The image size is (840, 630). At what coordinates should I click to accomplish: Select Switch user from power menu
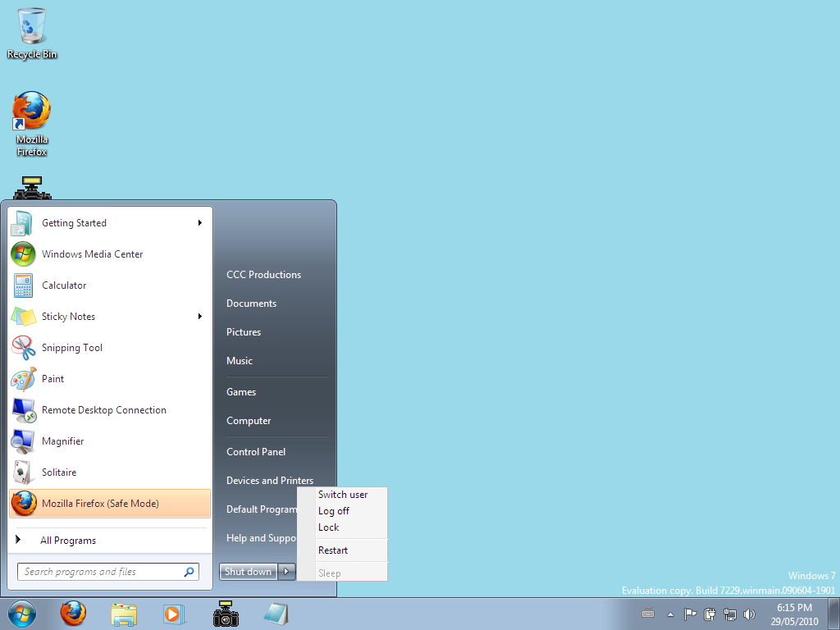click(x=343, y=495)
